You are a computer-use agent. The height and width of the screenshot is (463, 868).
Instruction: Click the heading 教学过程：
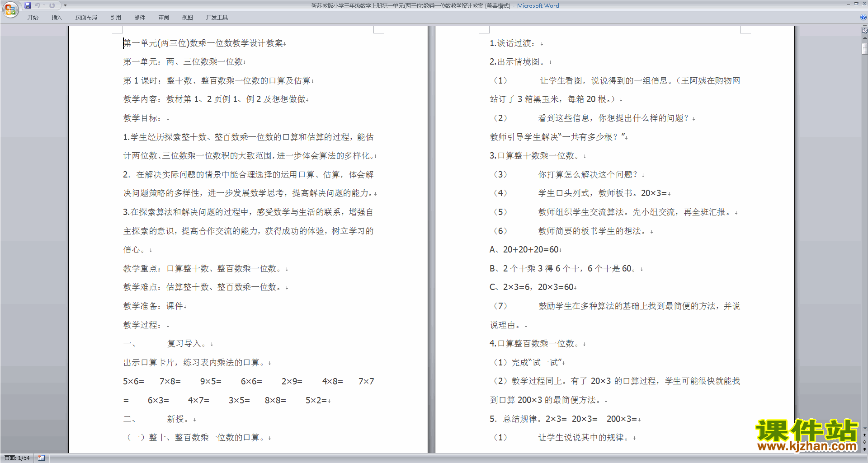(142, 325)
